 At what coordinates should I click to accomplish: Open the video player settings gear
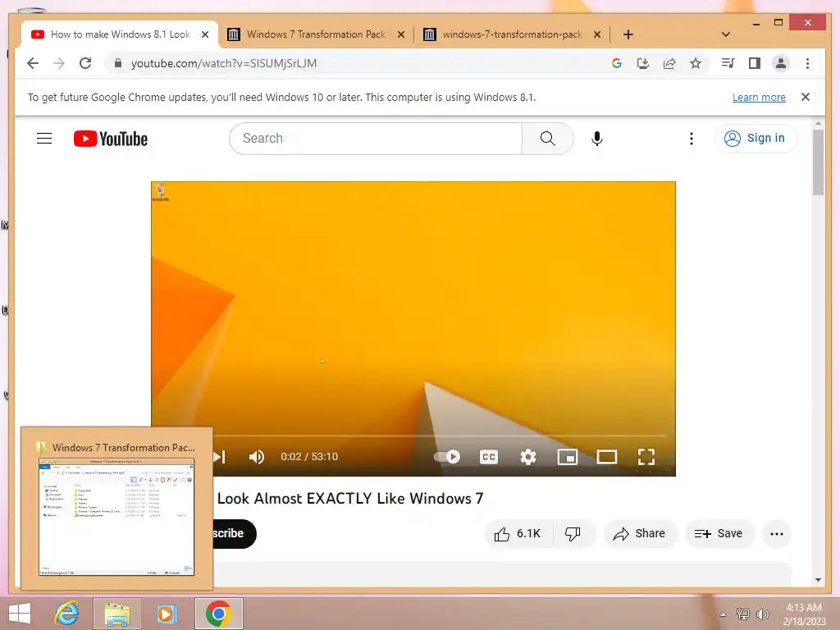coord(528,456)
